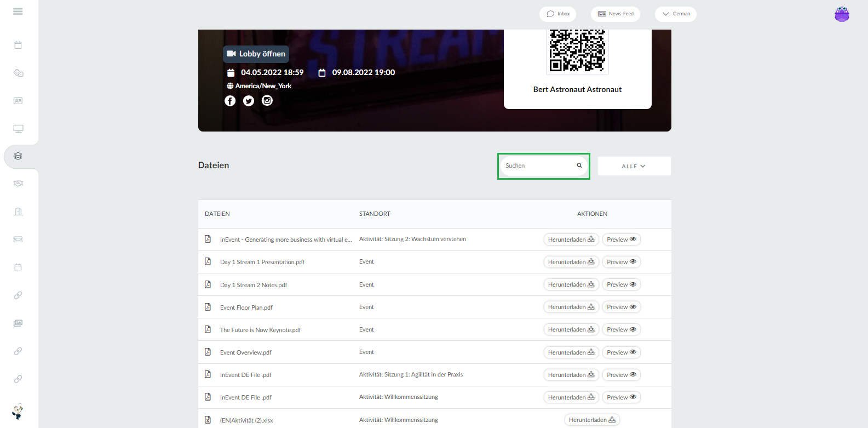Open the handshake icon in sidebar
The width and height of the screenshot is (868, 428).
point(18,184)
